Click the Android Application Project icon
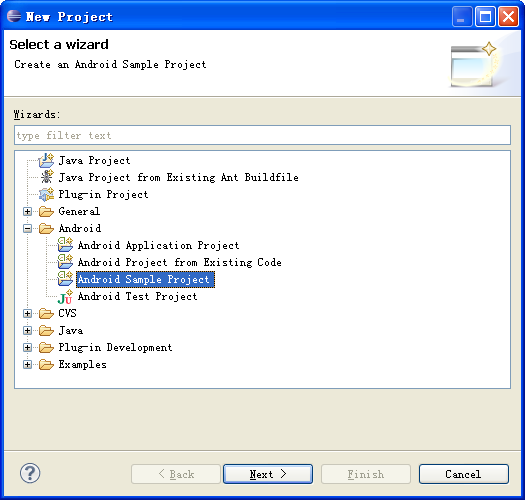The image size is (525, 500). (x=65, y=245)
